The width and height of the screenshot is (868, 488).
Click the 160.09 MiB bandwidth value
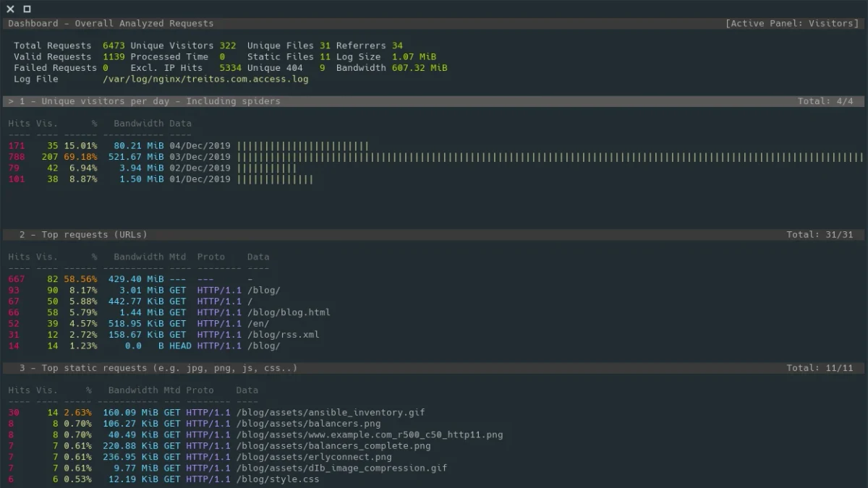130,413
